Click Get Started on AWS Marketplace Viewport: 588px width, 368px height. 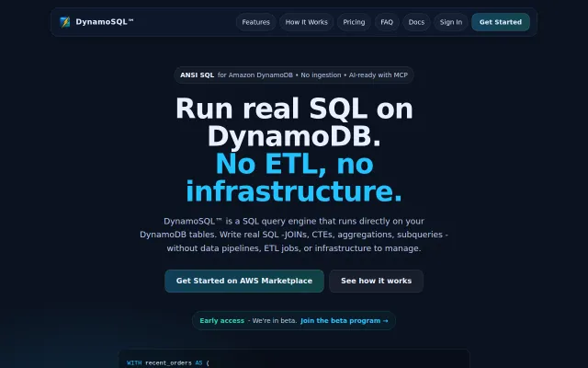click(244, 281)
